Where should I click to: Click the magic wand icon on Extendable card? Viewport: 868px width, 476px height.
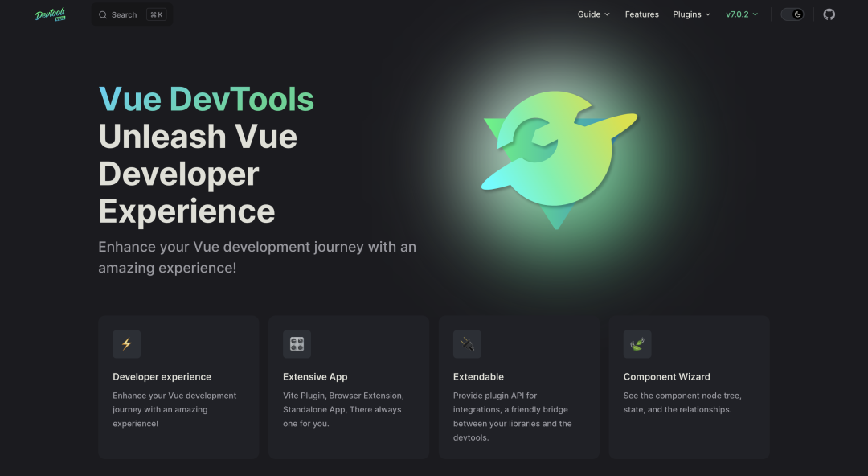tap(467, 344)
